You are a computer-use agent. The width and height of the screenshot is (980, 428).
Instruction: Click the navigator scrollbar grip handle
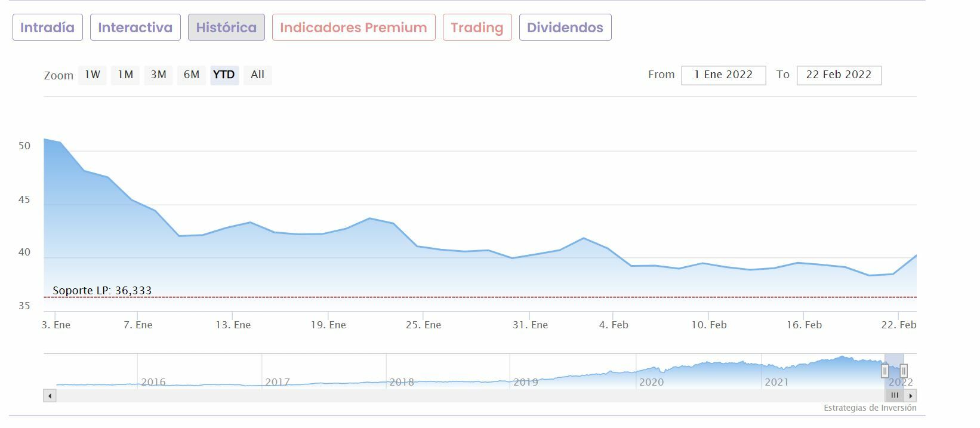pyautogui.click(x=894, y=396)
